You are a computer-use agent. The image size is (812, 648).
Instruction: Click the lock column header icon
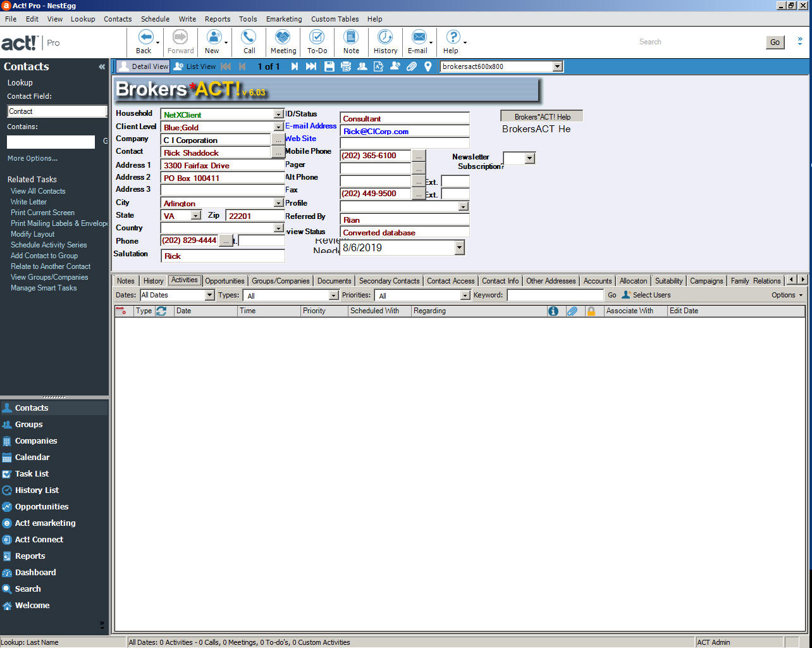(591, 311)
